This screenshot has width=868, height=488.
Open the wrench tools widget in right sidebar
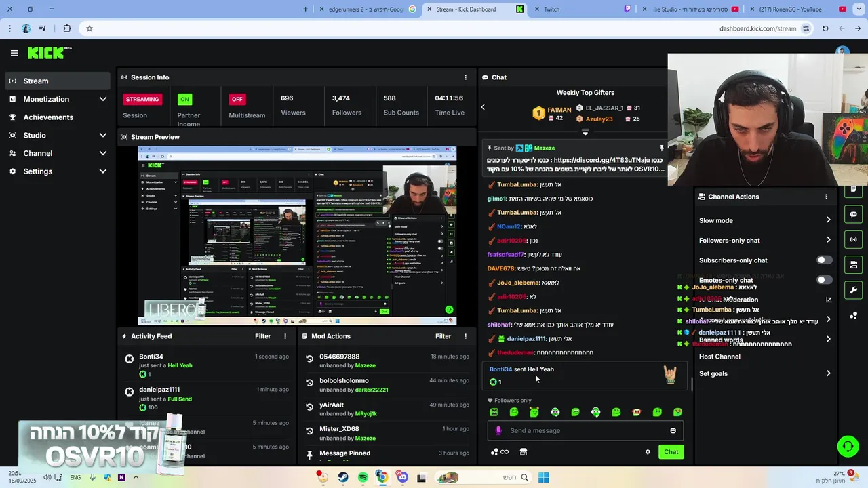click(853, 290)
